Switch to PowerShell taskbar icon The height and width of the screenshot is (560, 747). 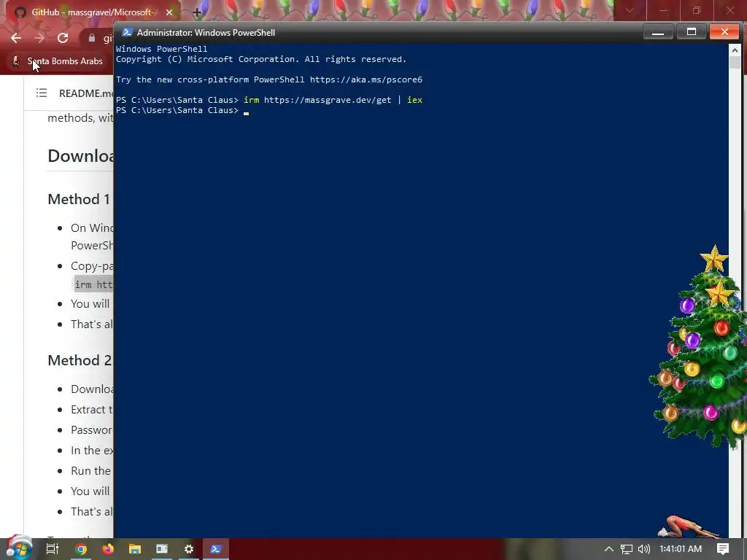pyautogui.click(x=216, y=549)
